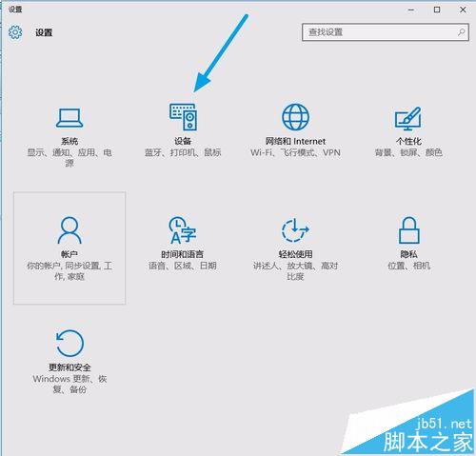Image resolution: width=476 pixels, height=456 pixels.
Task: Select the 设备 category label
Action: (183, 141)
